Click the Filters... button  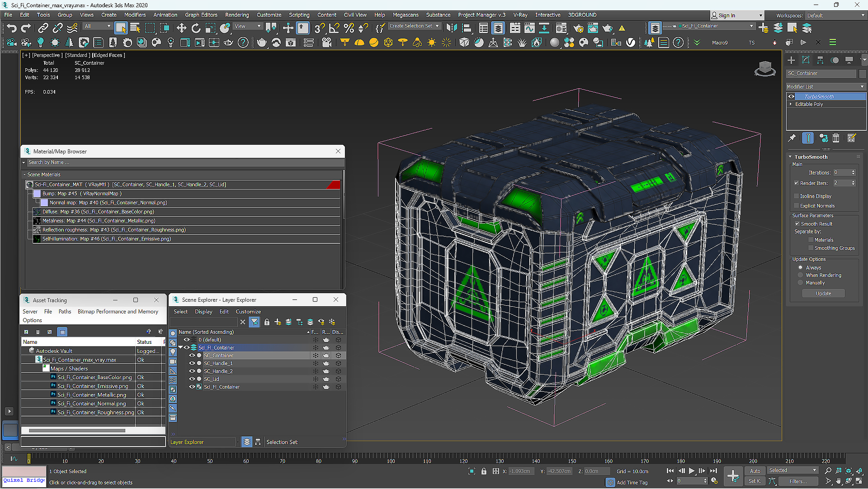point(798,481)
